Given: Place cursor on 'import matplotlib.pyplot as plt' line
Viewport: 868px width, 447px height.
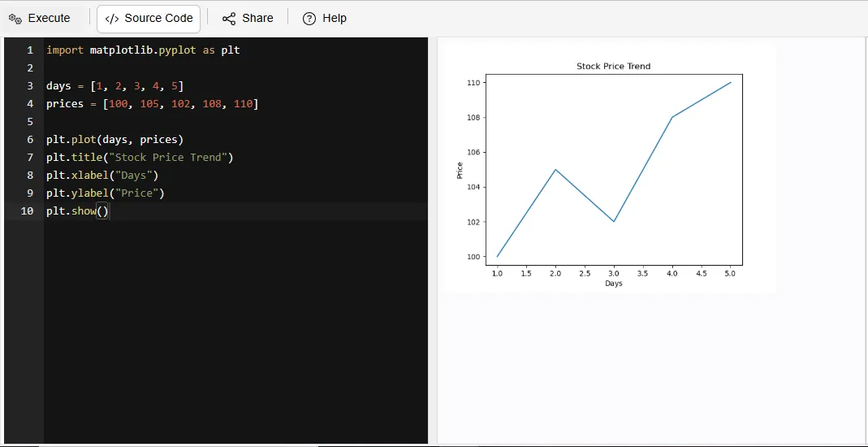Looking at the screenshot, I should point(143,50).
